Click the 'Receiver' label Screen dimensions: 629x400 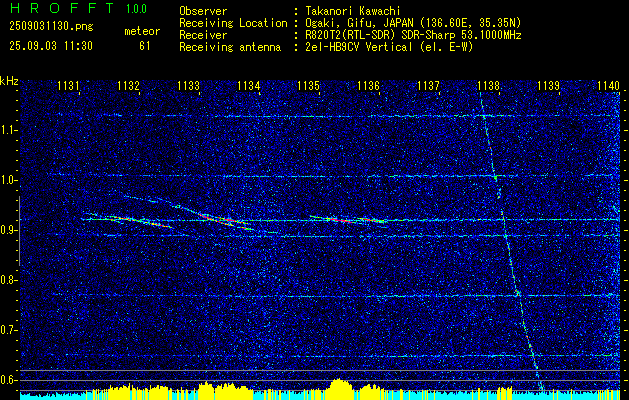tap(203, 35)
